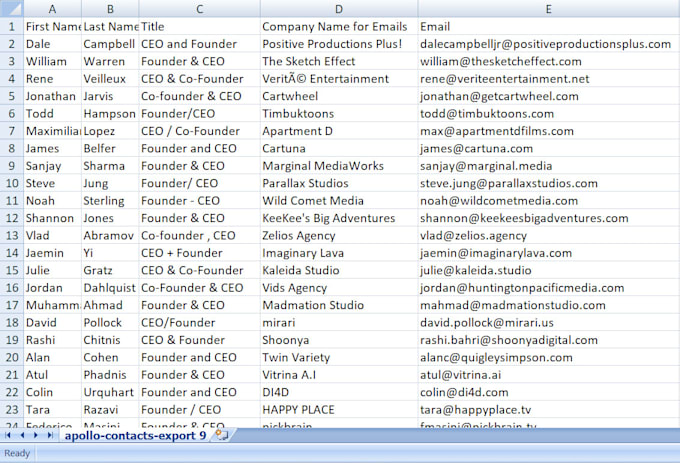Insert a new worksheet using tab icon
The height and width of the screenshot is (463, 680).
(x=222, y=435)
